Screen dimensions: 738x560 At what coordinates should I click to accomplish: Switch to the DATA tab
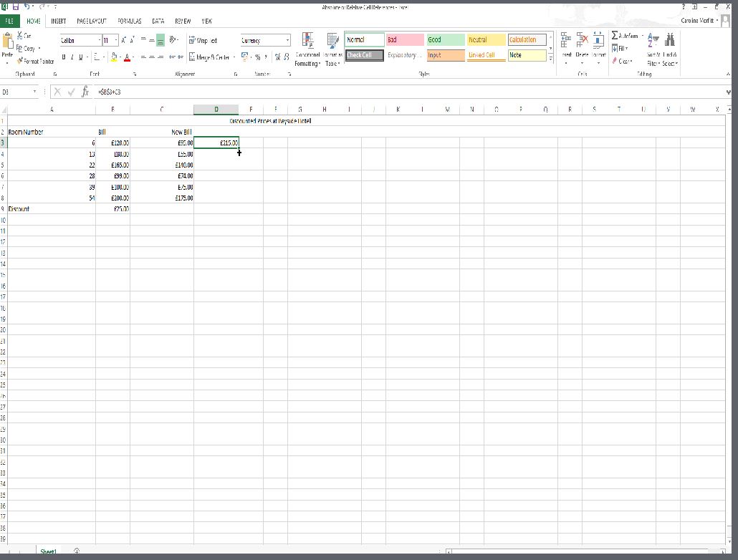coord(158,21)
